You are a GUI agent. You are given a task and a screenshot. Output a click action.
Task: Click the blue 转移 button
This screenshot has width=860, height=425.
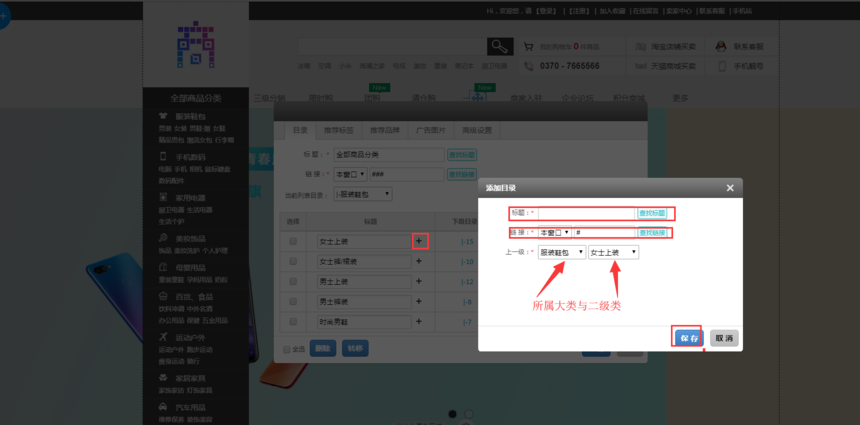(355, 348)
